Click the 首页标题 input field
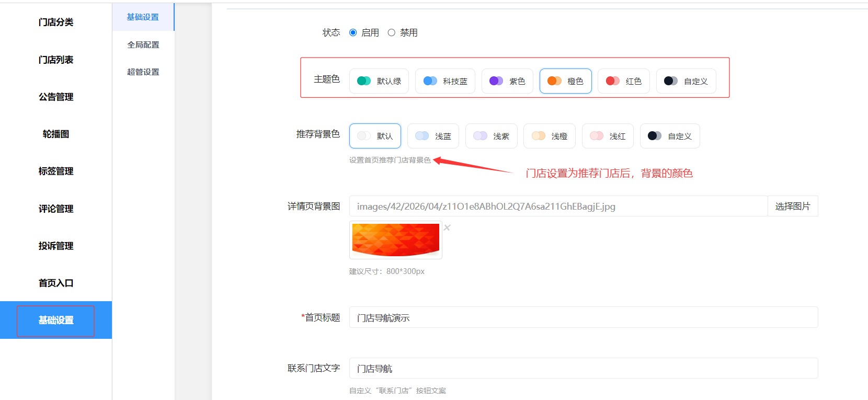 pos(583,317)
